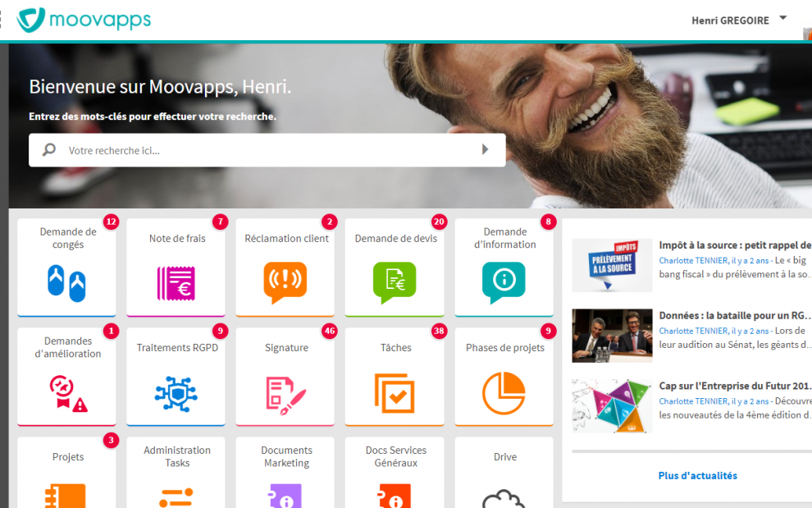Open the Tâches checkbox icon
This screenshot has height=508, width=812.
[394, 393]
